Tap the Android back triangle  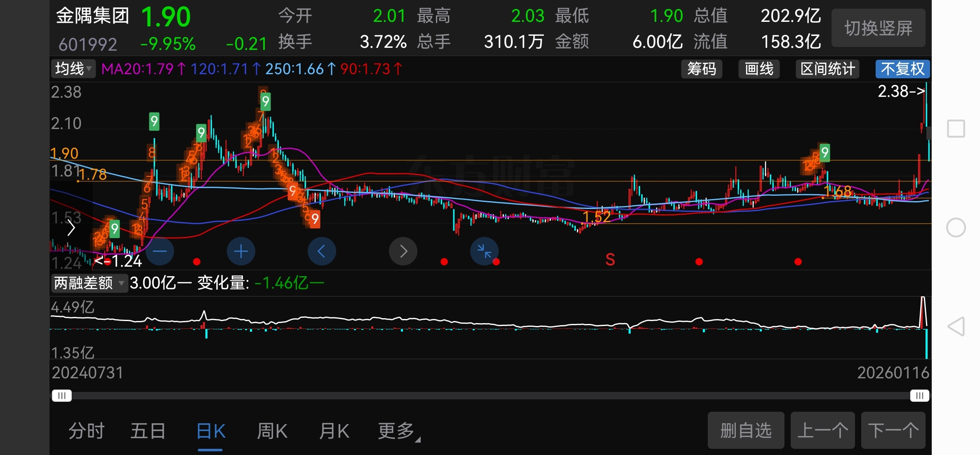pyautogui.click(x=956, y=326)
